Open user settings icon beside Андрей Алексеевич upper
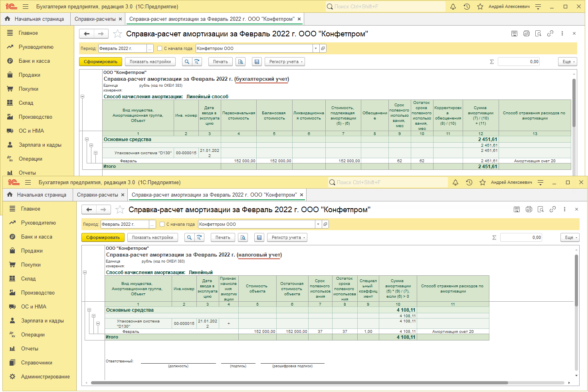Viewport: 588px width, 392px height. pos(538,6)
